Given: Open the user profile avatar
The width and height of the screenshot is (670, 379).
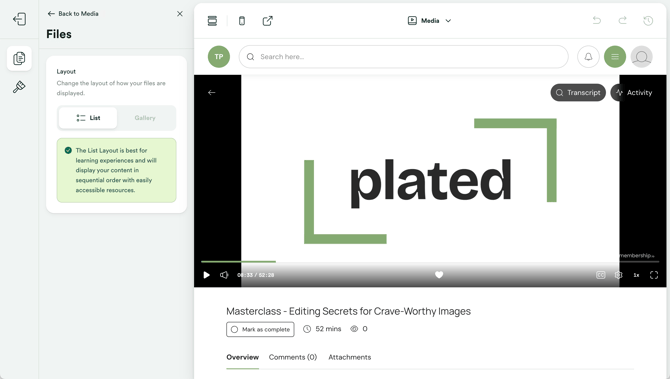Looking at the screenshot, I should [641, 56].
